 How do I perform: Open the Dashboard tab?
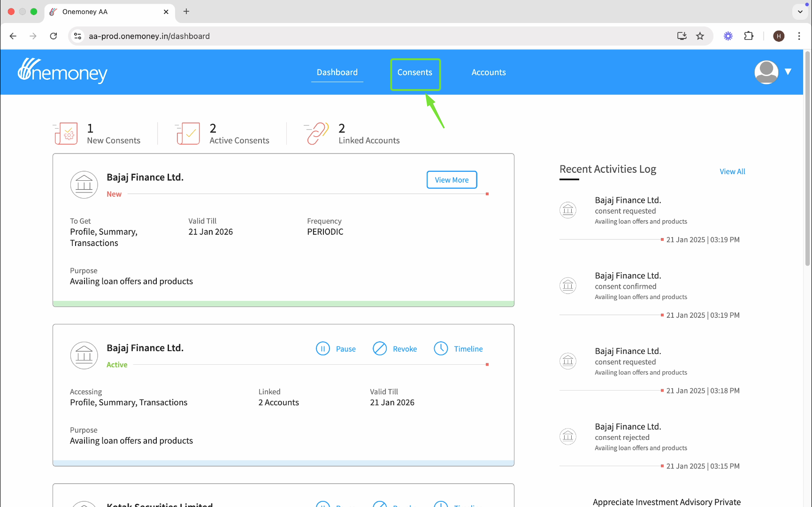(337, 72)
